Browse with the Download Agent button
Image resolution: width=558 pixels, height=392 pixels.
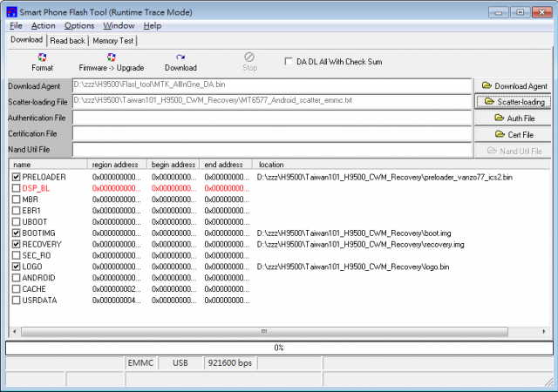tap(514, 86)
